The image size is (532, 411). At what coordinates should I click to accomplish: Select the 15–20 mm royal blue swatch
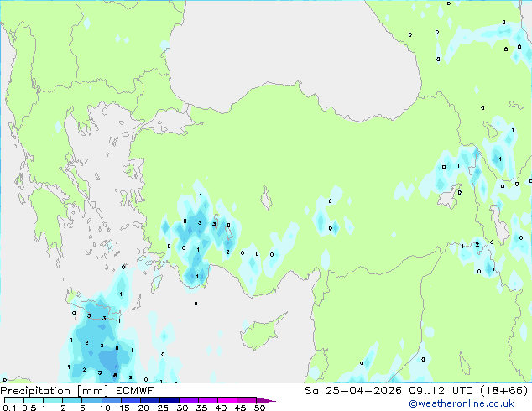click(131, 400)
